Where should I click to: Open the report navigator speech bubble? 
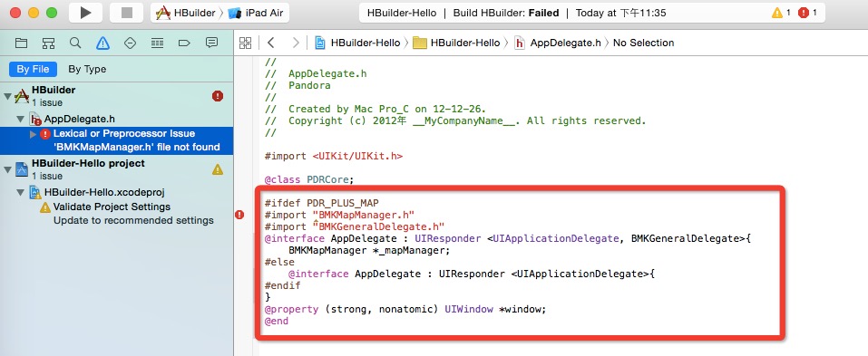click(211, 43)
